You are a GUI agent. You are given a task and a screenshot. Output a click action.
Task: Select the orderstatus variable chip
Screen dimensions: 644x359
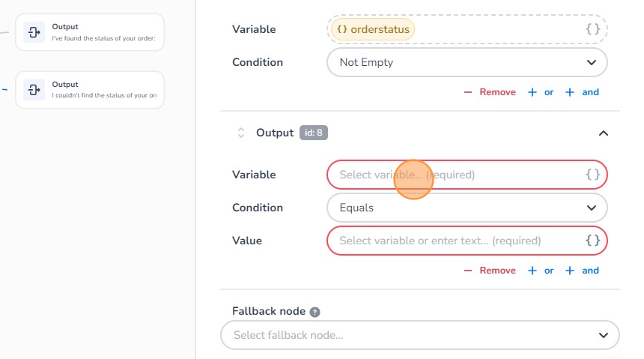(x=374, y=29)
